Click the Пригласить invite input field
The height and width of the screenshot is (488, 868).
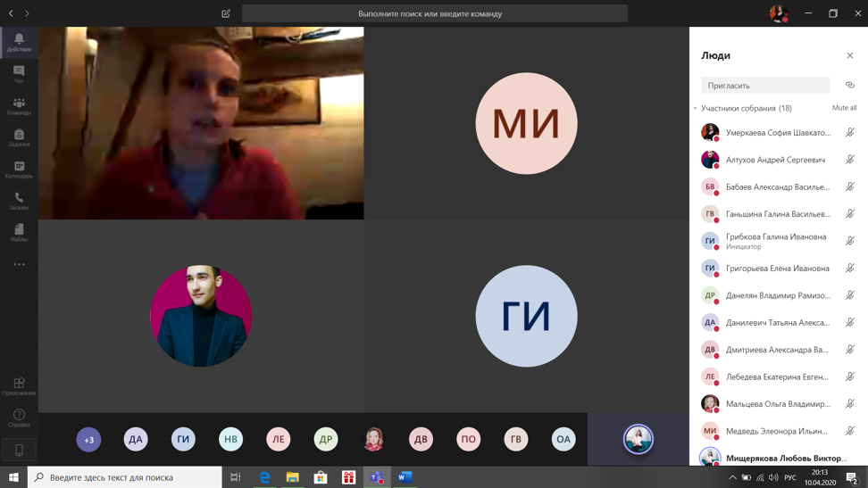(764, 86)
